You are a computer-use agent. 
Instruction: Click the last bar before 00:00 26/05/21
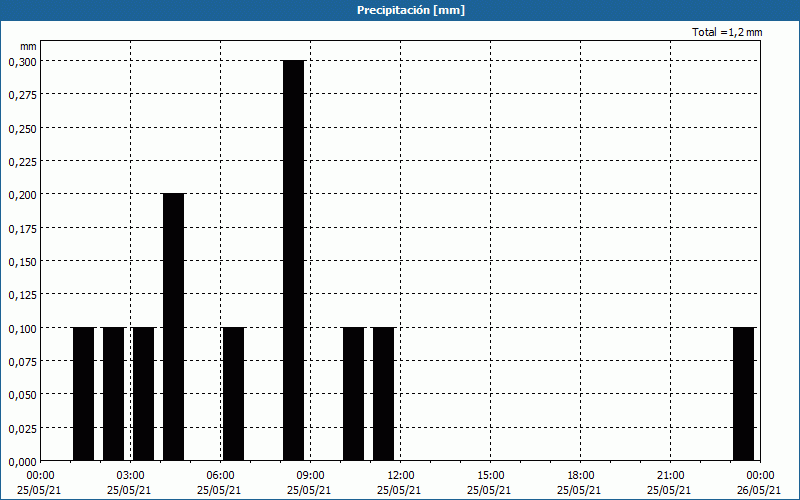click(743, 394)
